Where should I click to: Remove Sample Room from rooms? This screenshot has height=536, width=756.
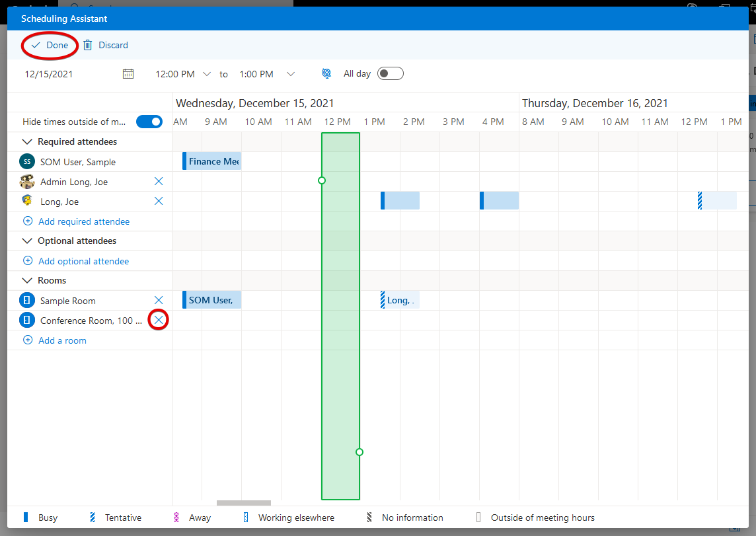pos(159,300)
